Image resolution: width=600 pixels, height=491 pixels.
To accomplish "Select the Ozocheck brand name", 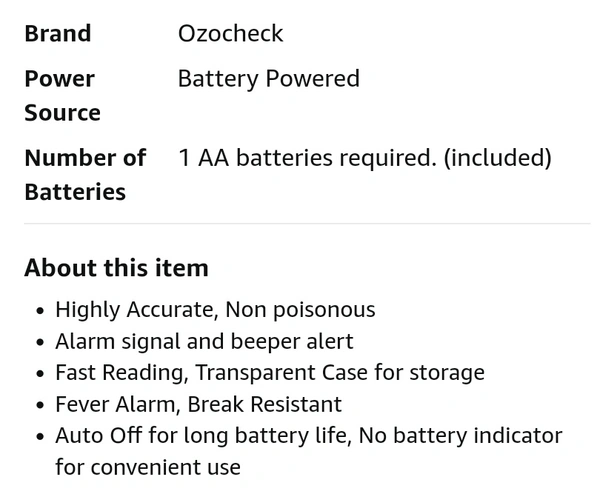I will point(230,34).
